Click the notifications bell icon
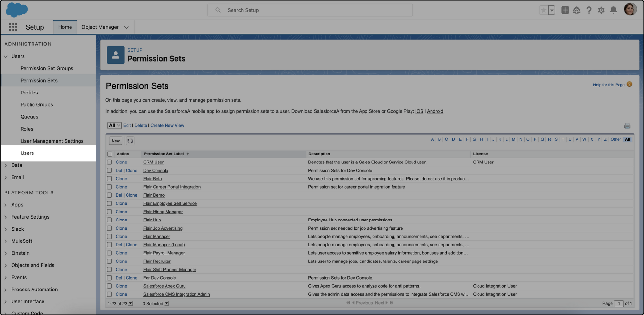The width and height of the screenshot is (644, 315). [613, 10]
